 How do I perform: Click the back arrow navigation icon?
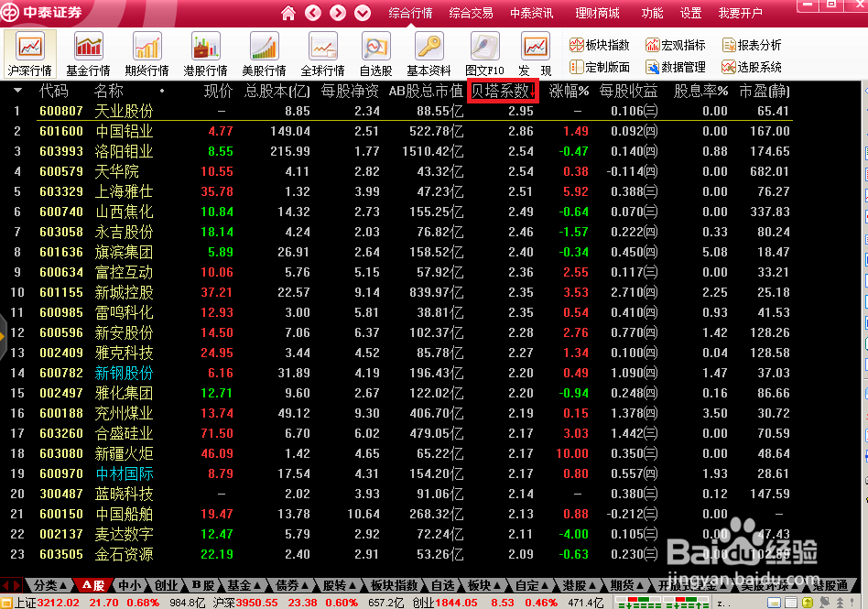313,13
